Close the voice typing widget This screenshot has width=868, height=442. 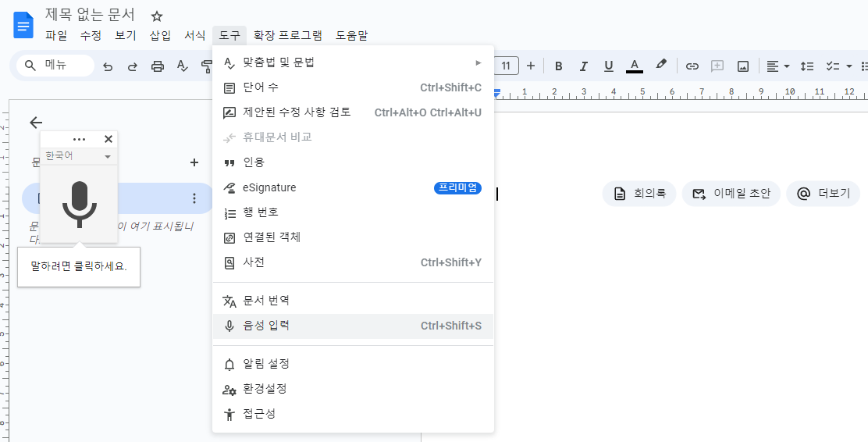(x=108, y=139)
